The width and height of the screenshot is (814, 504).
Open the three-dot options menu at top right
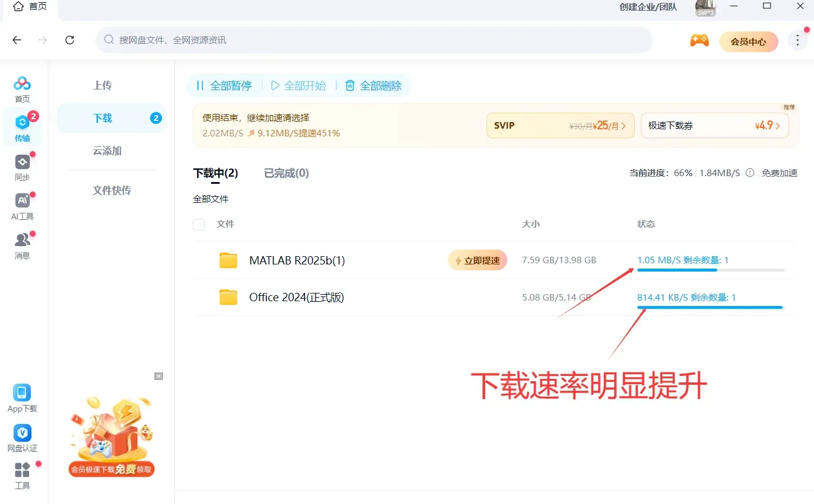point(797,40)
